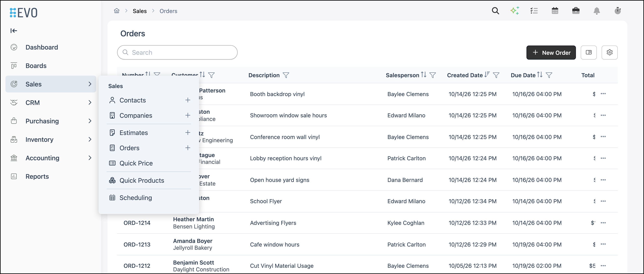Viewport: 644px width, 274px height.
Task: Collapse the sidebar with the arrow icon
Action: pos(14,31)
